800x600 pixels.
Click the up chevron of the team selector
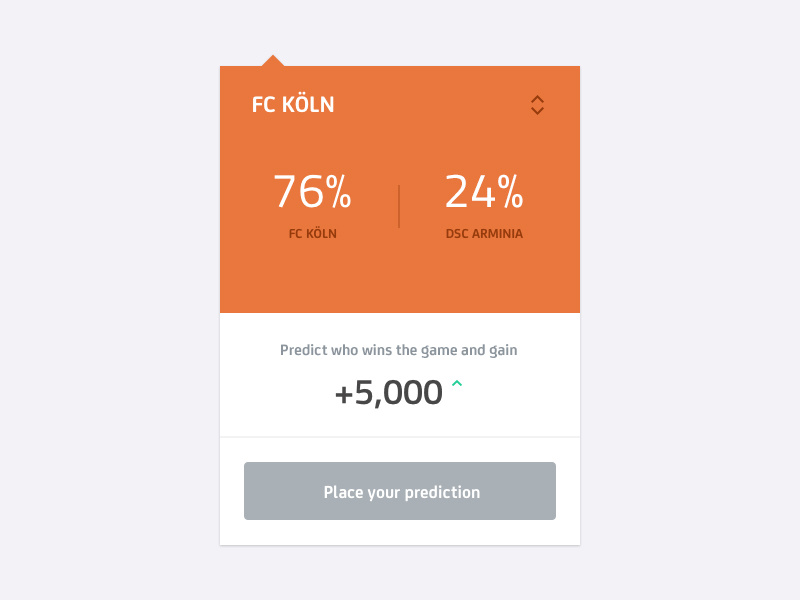(x=537, y=98)
